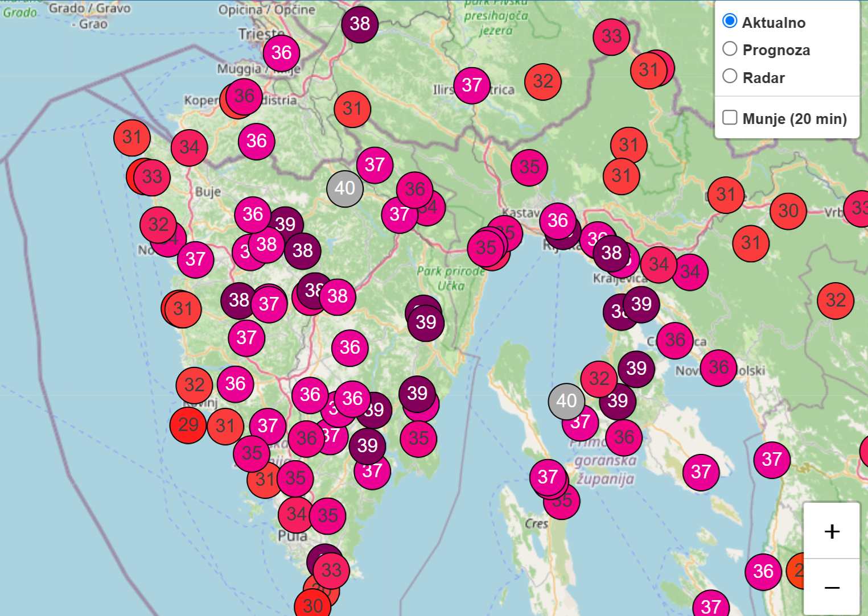Select the 36 marker over the Koper label
This screenshot has width=868, height=616.
pos(244,96)
